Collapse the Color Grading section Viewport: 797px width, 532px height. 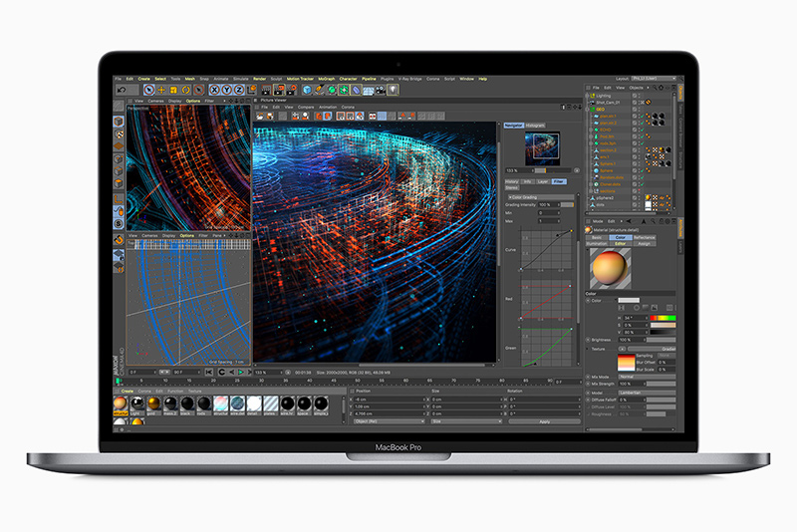point(511,197)
